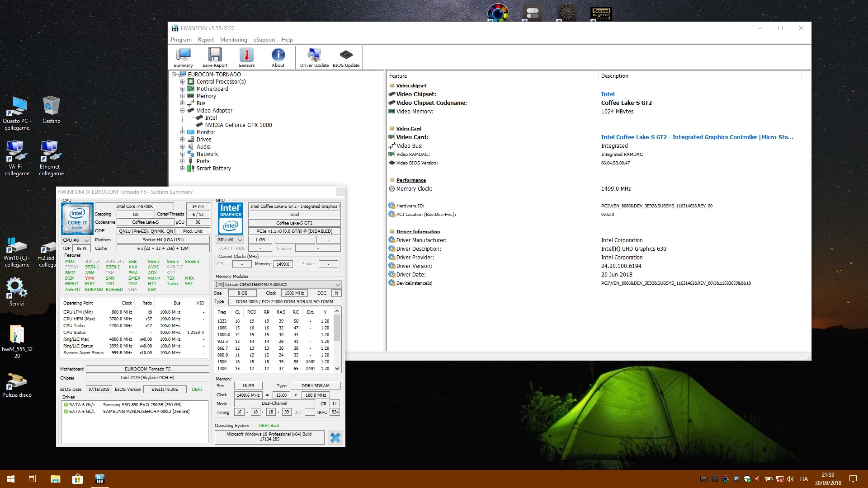Viewport: 868px width, 488px height.
Task: Open the memory module Corsair dropdown
Action: click(x=278, y=284)
